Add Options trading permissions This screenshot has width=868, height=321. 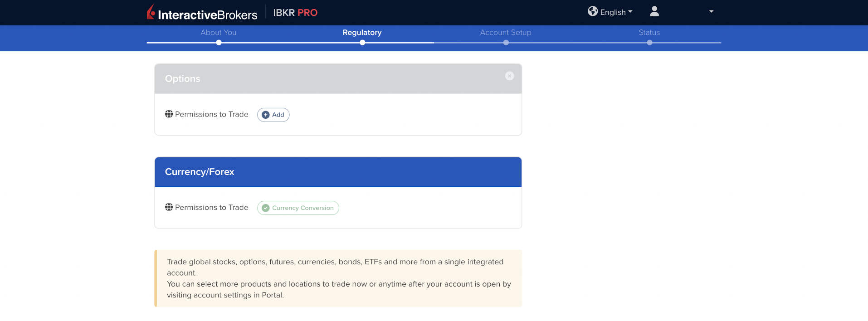coord(273,115)
